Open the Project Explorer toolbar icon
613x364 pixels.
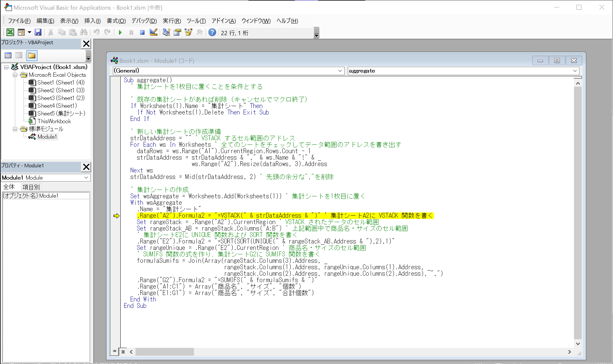pyautogui.click(x=166, y=32)
